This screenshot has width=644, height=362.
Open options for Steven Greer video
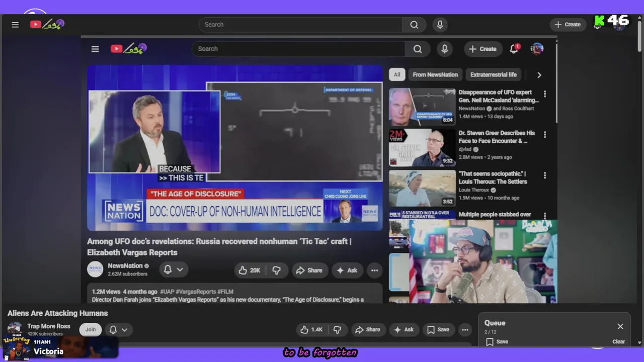pos(545,135)
